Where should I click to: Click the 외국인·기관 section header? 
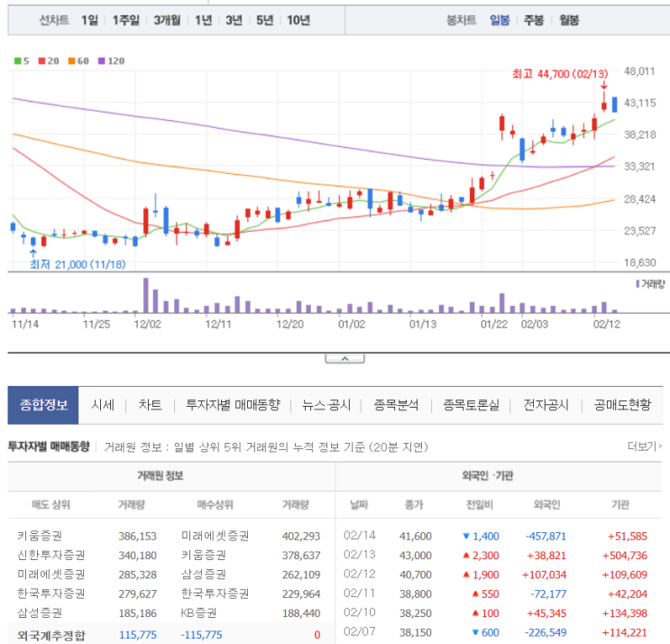[488, 475]
